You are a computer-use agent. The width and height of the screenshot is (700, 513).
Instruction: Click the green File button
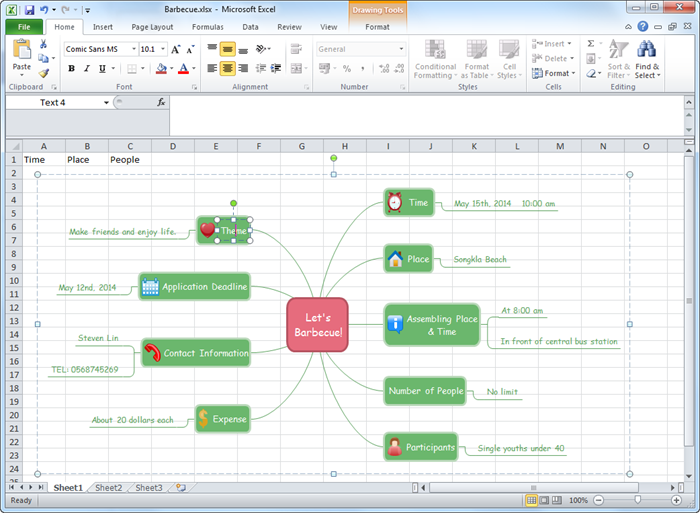[23, 27]
